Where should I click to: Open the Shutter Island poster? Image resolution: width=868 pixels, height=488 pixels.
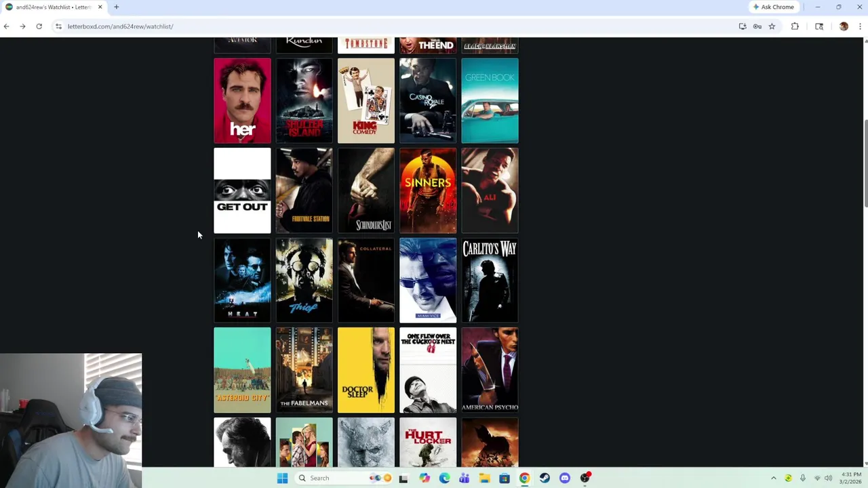click(304, 100)
